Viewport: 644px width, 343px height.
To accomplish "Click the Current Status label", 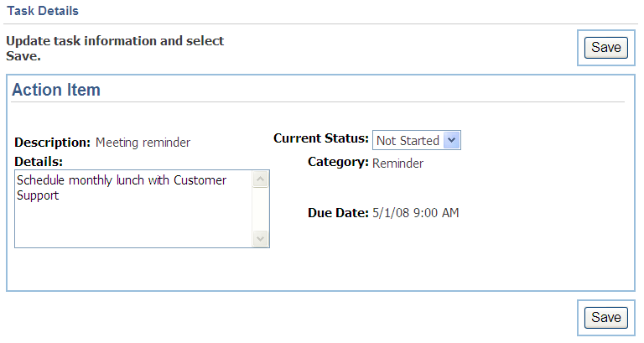I will click(321, 138).
